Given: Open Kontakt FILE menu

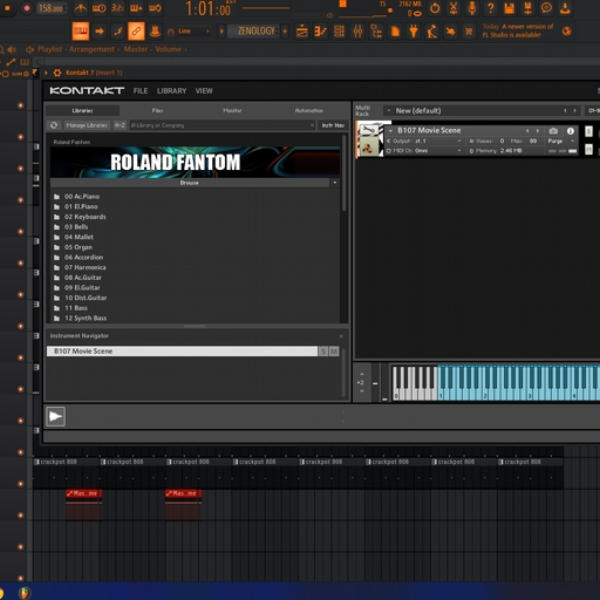Looking at the screenshot, I should 140,91.
